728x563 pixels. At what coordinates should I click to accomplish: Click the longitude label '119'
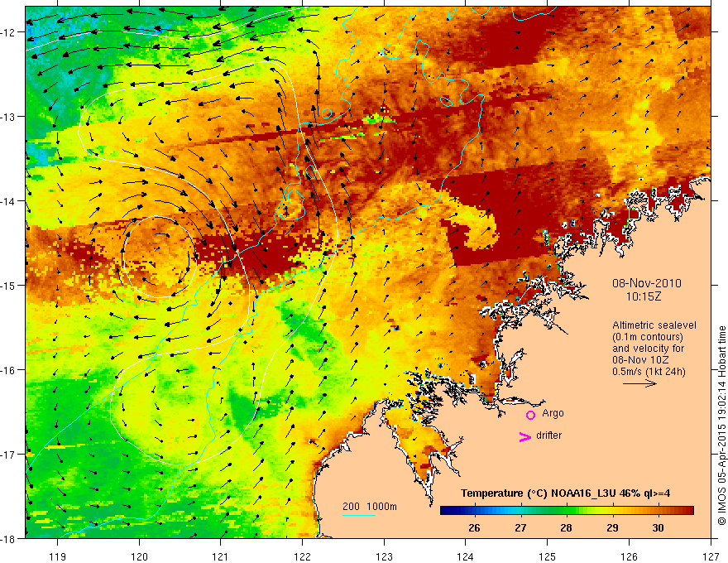58,556
